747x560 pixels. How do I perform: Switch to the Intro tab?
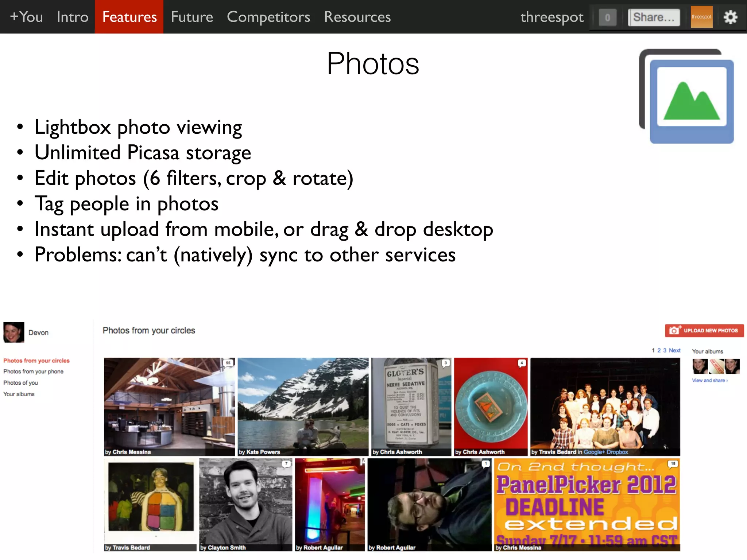pos(73,17)
